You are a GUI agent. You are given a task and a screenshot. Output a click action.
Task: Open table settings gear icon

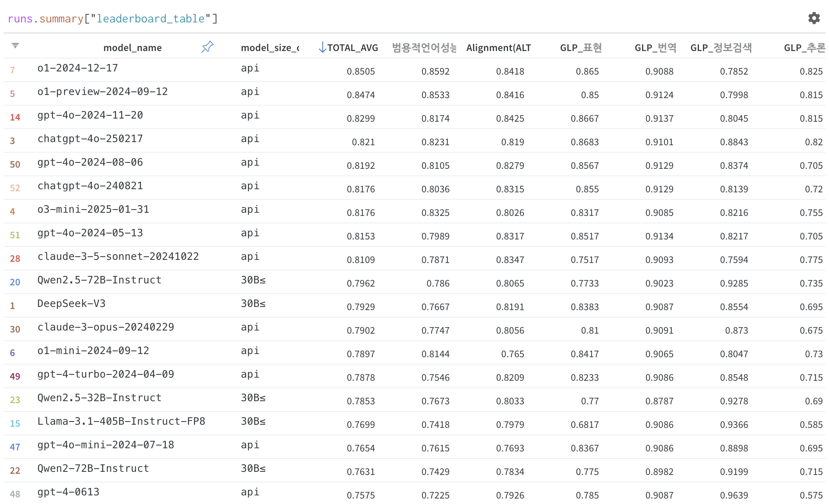coord(814,18)
